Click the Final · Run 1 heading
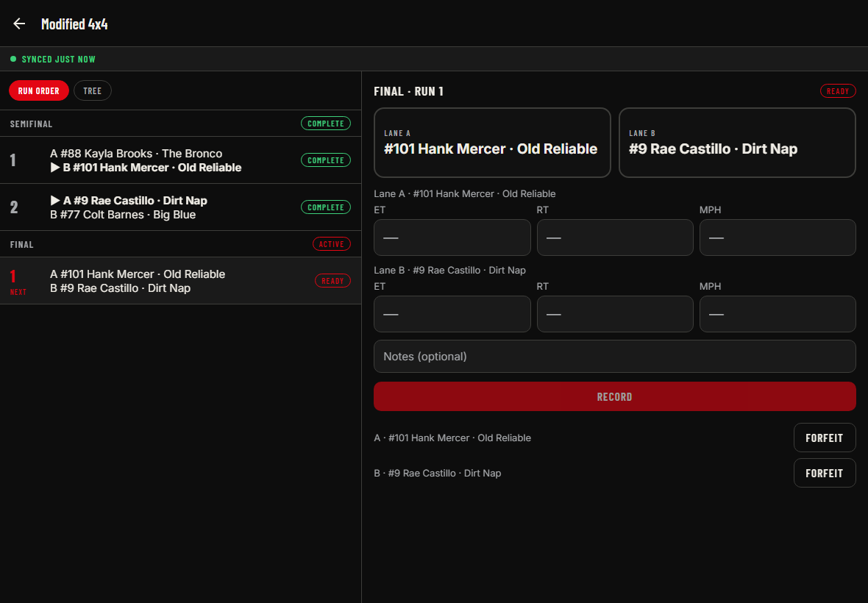 click(x=408, y=91)
